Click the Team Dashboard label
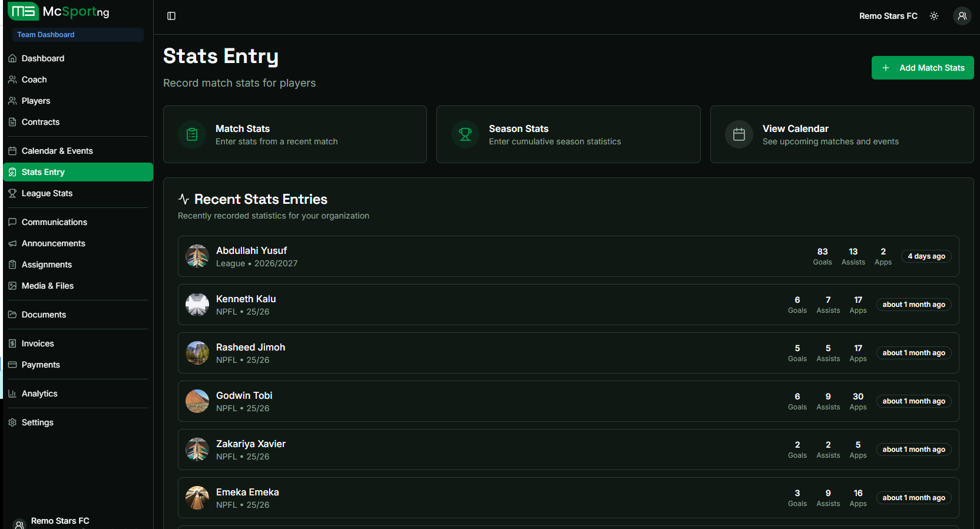This screenshot has height=529, width=980. 46,35
